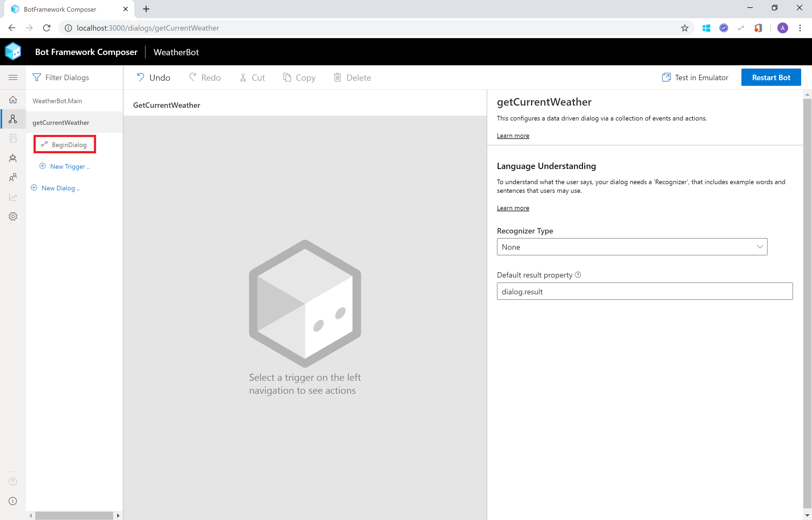
Task: Open the info About icon in the sidebar
Action: (13, 501)
